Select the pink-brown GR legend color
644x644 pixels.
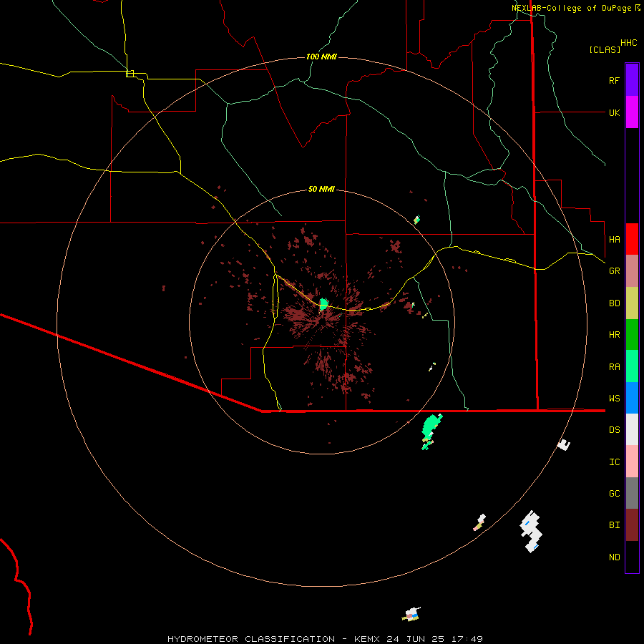point(632,270)
